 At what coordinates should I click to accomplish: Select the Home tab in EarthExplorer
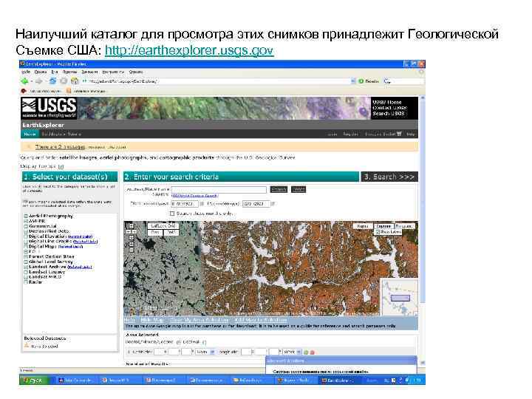point(30,134)
